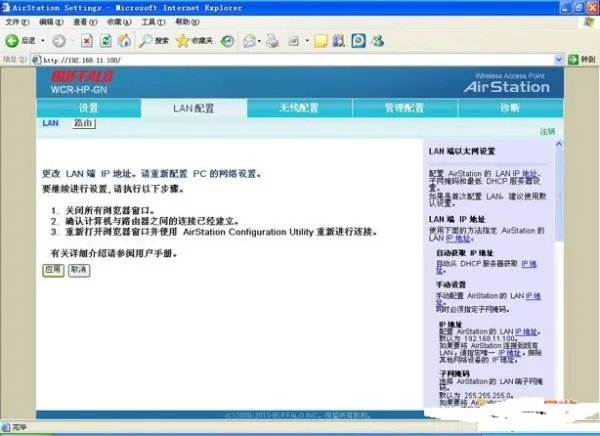The image size is (600, 436).
Task: Stop page loading with the red X icon
Action: click(87, 41)
